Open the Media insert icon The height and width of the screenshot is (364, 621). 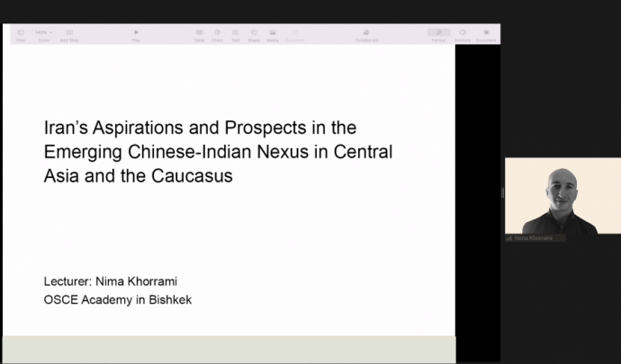[273, 34]
